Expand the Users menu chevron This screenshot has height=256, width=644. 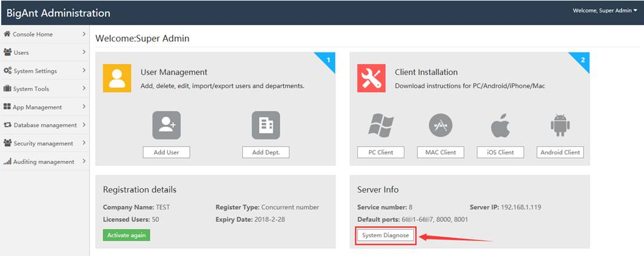click(84, 52)
